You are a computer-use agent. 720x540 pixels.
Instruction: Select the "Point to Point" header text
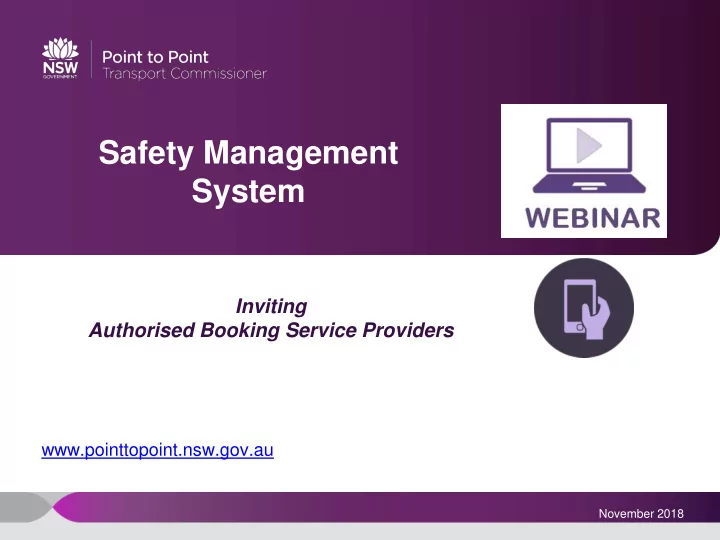click(x=155, y=57)
